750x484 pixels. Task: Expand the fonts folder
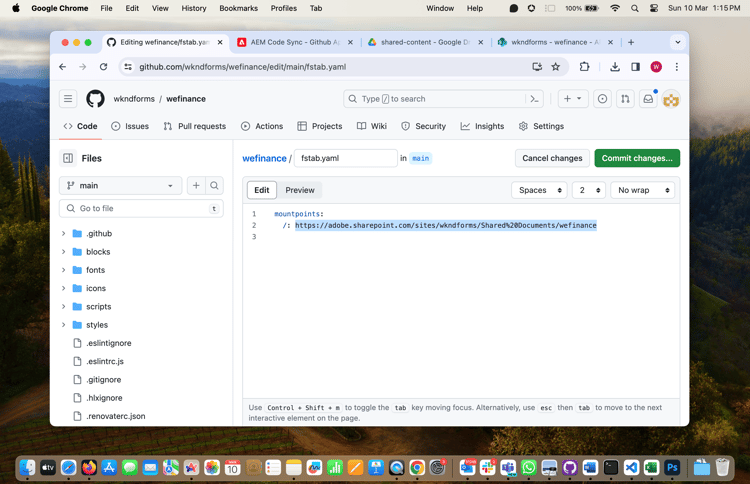tap(64, 270)
